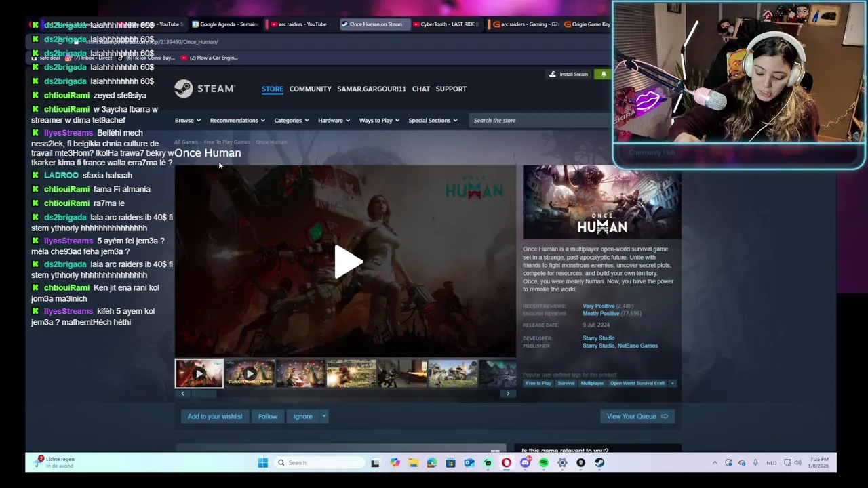Open How a Car Engine bookmark
Screen dimensions: 868x488
[210, 58]
